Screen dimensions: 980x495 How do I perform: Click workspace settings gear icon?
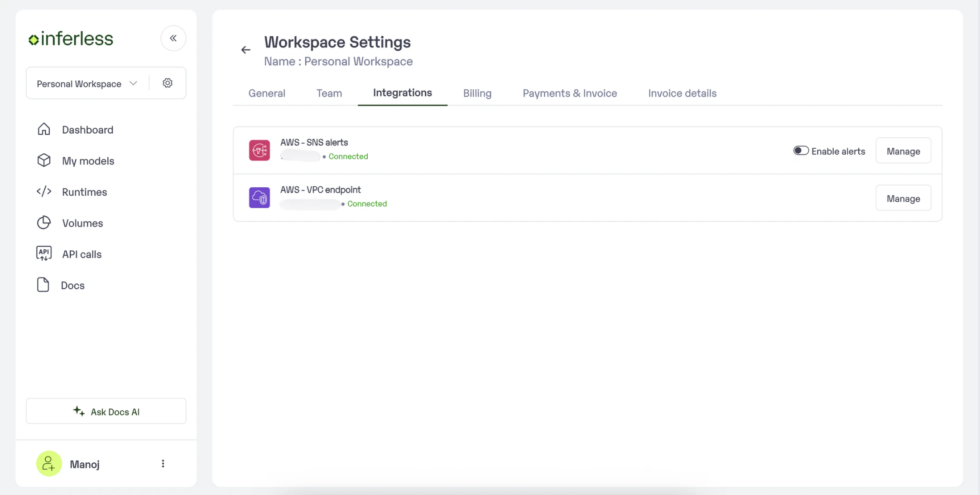tap(168, 83)
